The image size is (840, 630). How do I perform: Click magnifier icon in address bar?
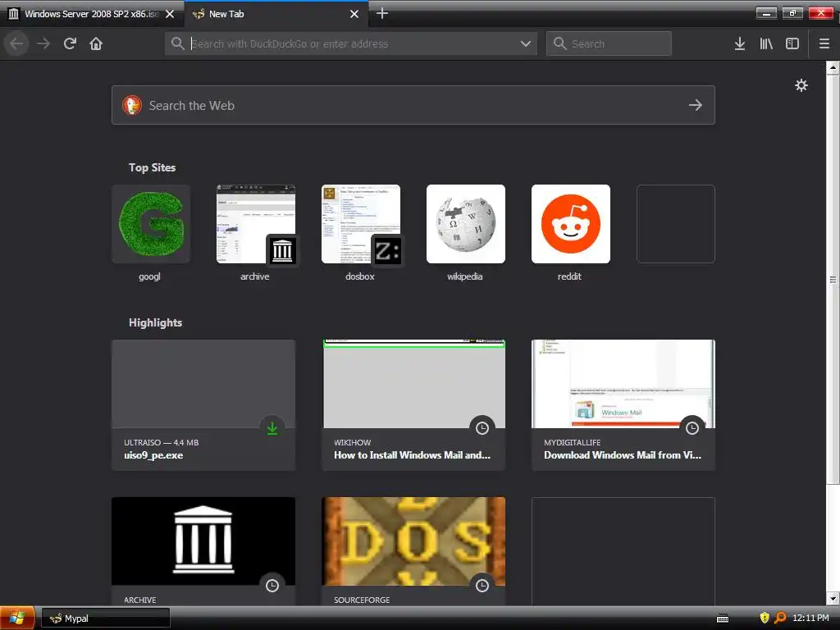click(x=177, y=43)
